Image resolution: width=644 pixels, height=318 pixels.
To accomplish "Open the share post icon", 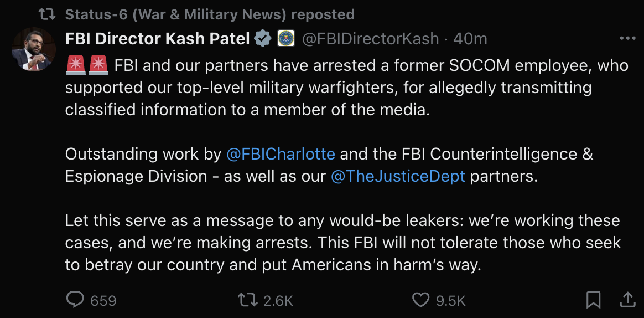I will coord(628,300).
